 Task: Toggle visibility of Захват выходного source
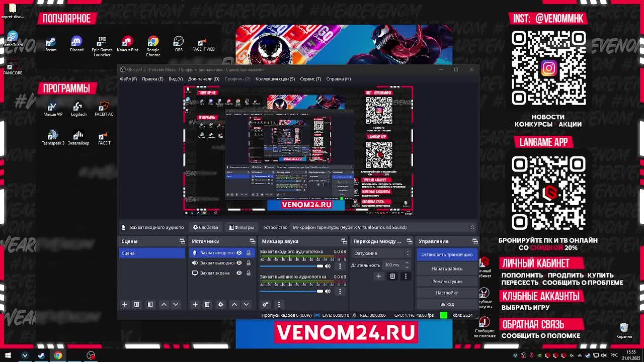[239, 263]
